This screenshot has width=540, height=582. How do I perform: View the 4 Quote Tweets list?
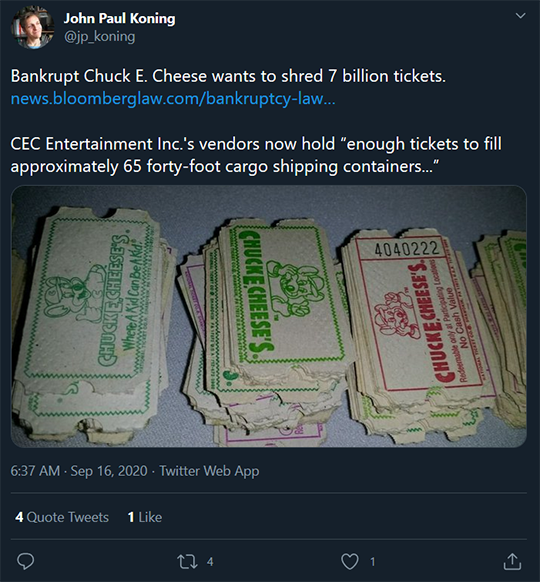click(62, 517)
